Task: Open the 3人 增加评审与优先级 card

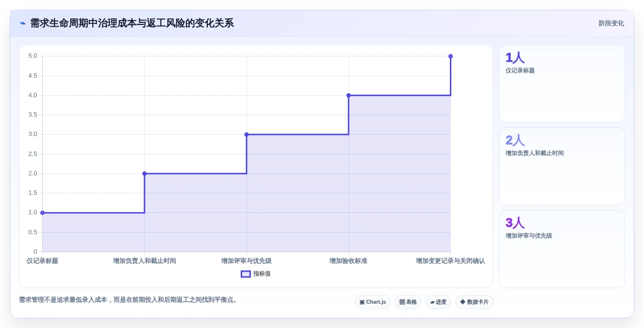Action: [562, 249]
